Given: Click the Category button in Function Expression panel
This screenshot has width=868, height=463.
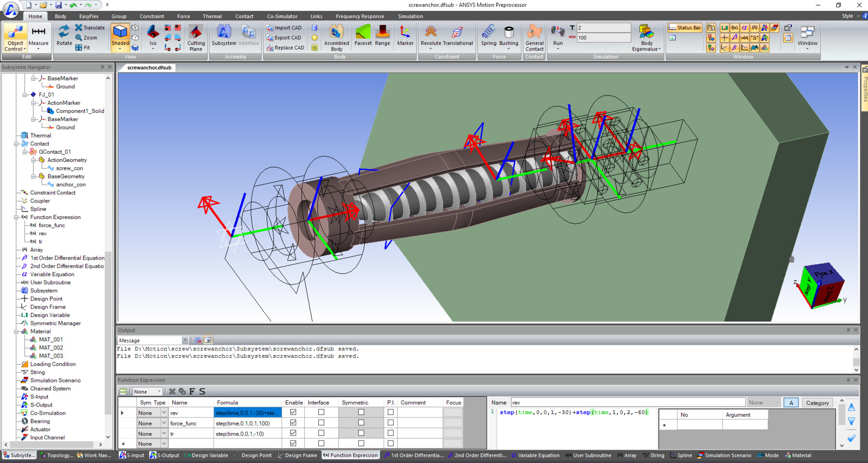Looking at the screenshot, I should click(817, 402).
